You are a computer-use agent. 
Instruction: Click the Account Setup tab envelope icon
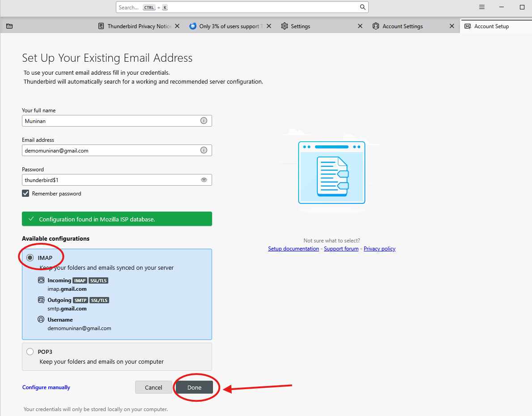tap(468, 26)
